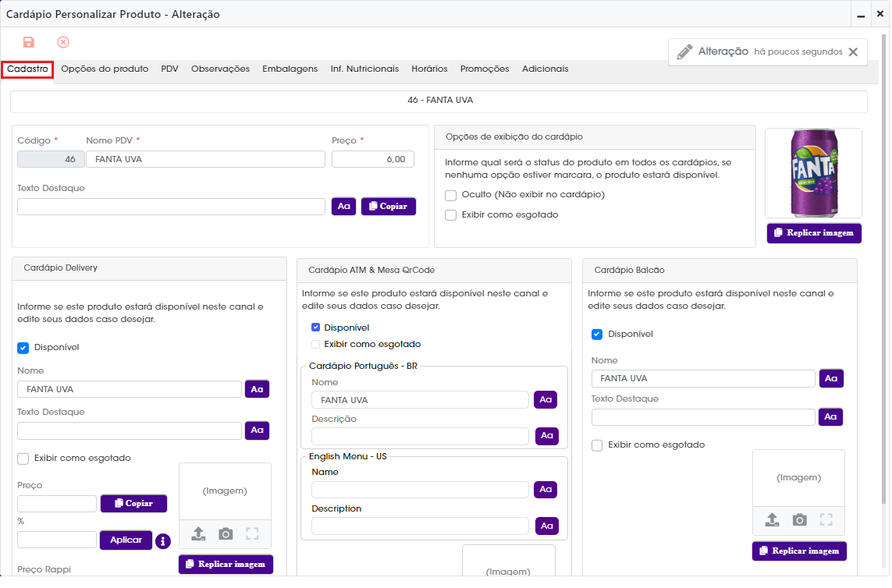Open the Embalagens tab
Screen dimensions: 892x588
pyautogui.click(x=290, y=69)
